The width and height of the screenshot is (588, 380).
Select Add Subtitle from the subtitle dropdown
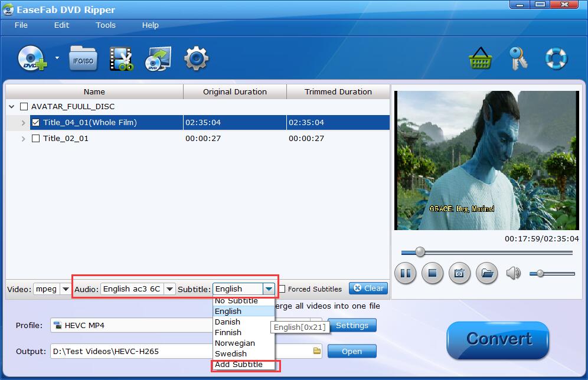[x=239, y=365]
